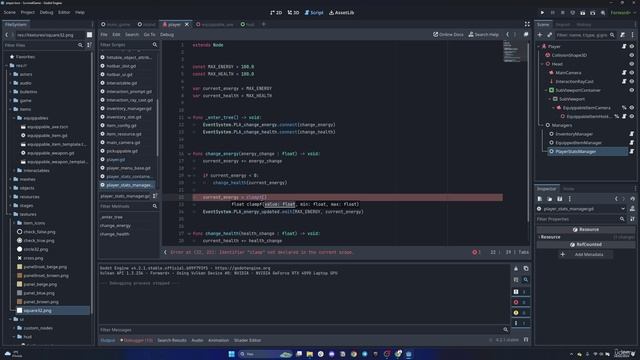
Task: Go back in script history
Action: 508,35
